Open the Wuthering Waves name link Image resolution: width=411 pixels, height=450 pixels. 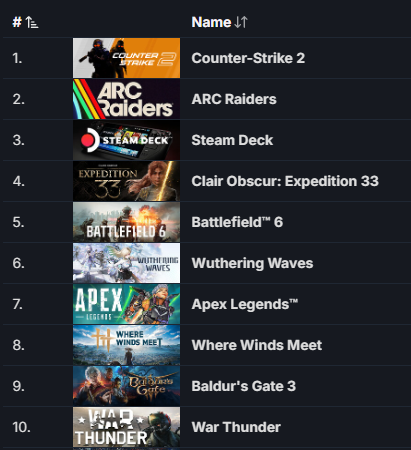(252, 263)
